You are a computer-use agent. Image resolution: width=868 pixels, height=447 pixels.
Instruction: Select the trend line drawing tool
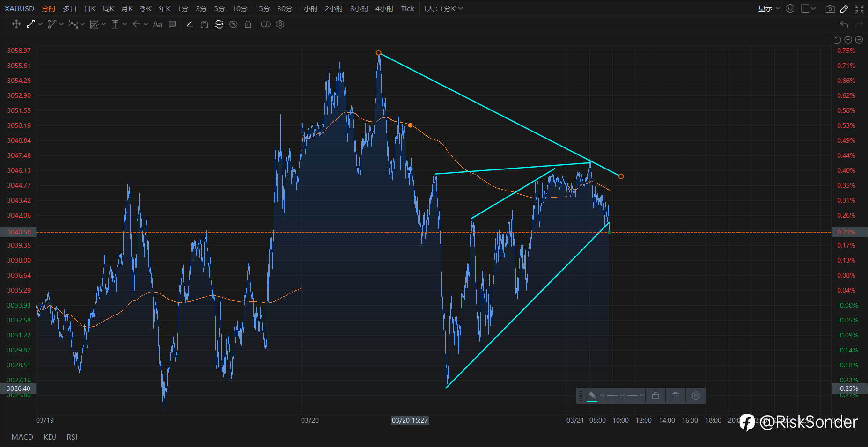tap(31, 24)
